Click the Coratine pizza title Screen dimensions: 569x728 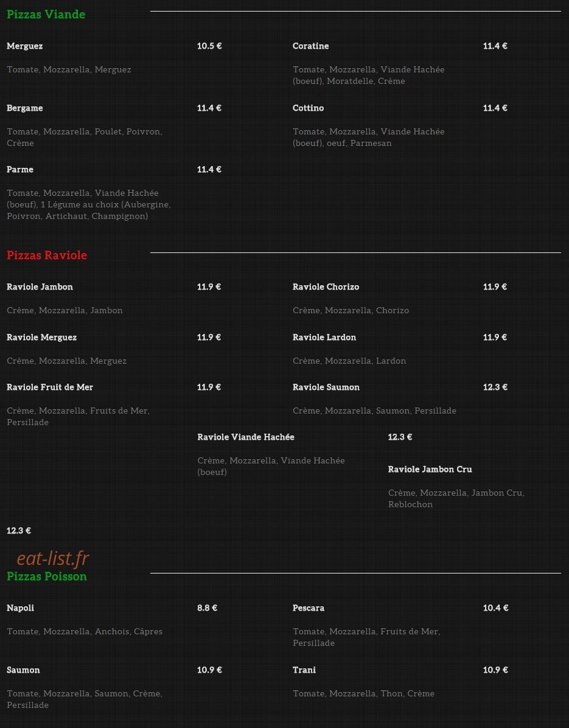coord(311,46)
